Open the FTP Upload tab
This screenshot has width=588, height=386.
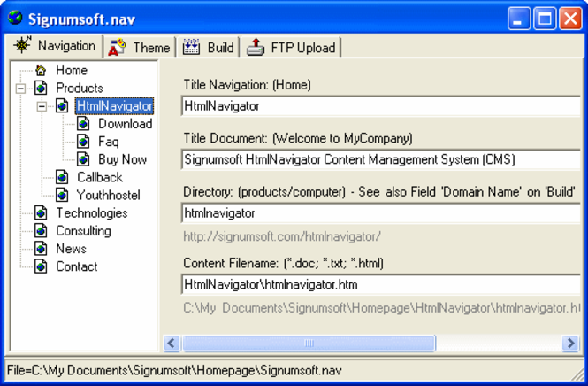pos(291,47)
